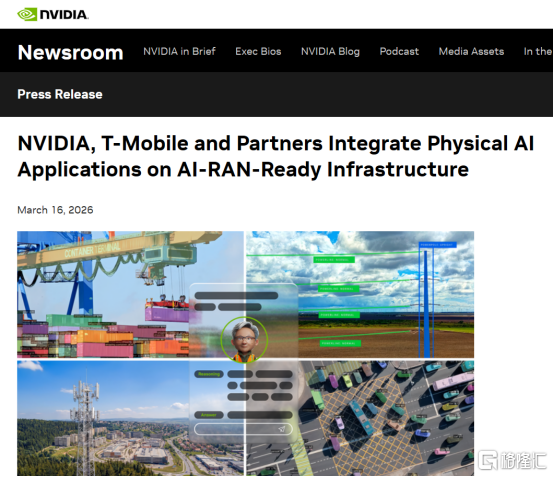
Task: Select the Podcast navigation item
Action: coord(399,51)
